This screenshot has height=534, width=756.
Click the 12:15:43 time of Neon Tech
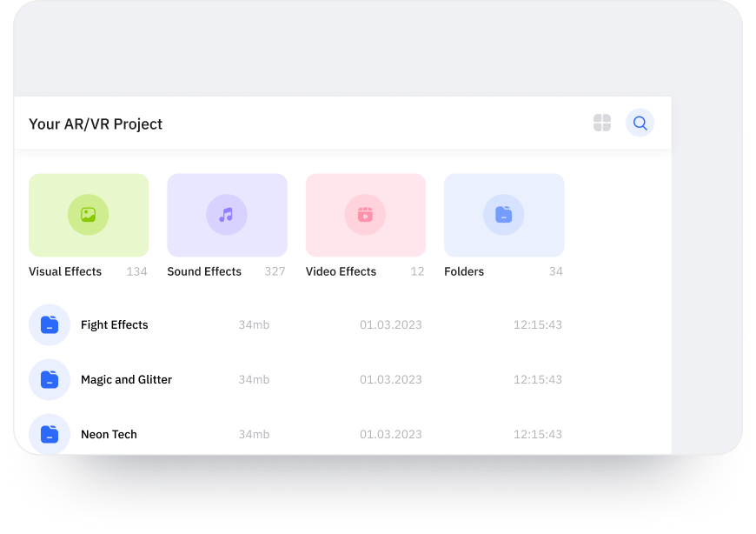pyautogui.click(x=538, y=434)
